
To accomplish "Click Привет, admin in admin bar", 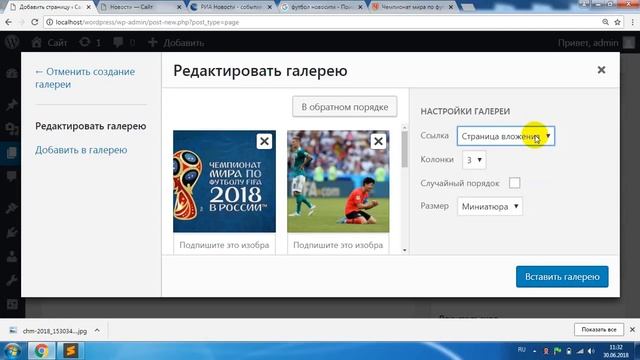I will (588, 43).
